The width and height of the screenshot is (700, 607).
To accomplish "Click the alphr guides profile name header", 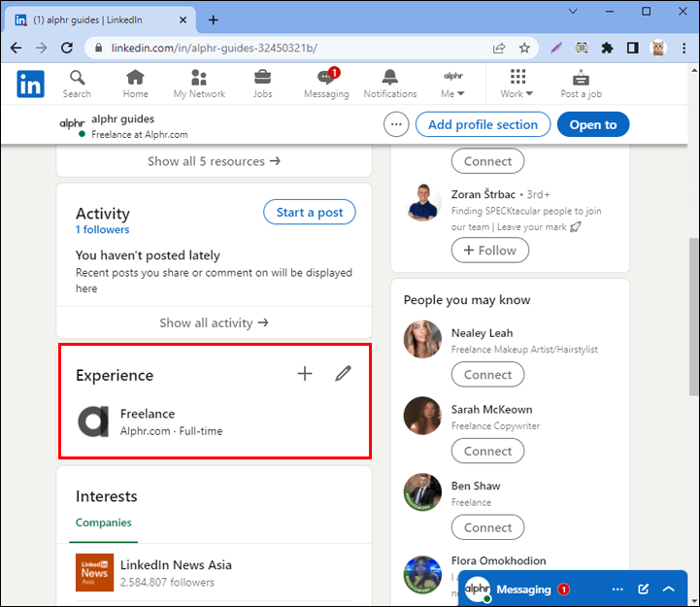I will pyautogui.click(x=122, y=118).
